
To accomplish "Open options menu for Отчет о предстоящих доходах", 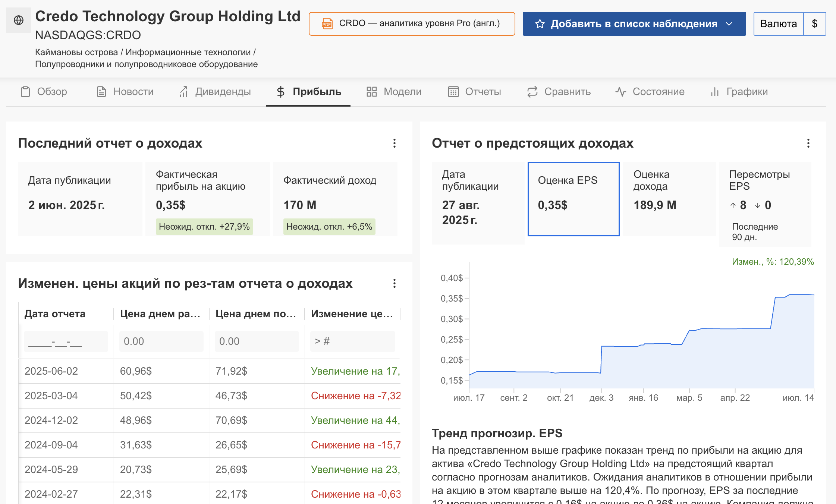I will click(x=808, y=143).
